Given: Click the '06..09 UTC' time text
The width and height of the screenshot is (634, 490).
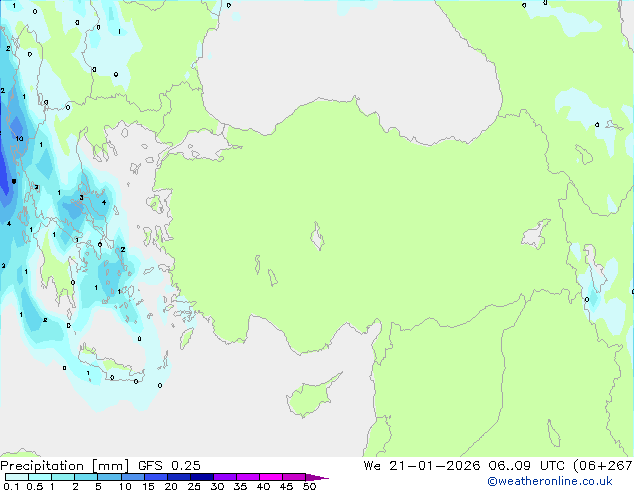Looking at the screenshot, I should [x=528, y=466].
